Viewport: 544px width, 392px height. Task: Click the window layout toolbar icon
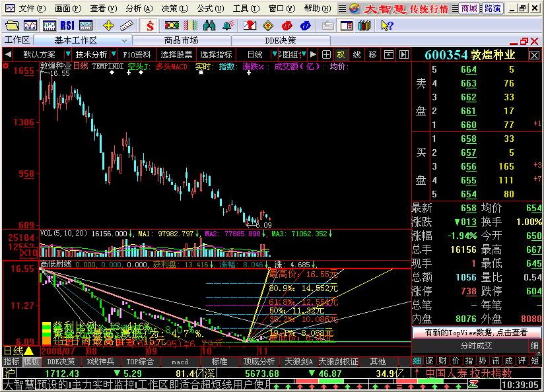[x=346, y=26]
